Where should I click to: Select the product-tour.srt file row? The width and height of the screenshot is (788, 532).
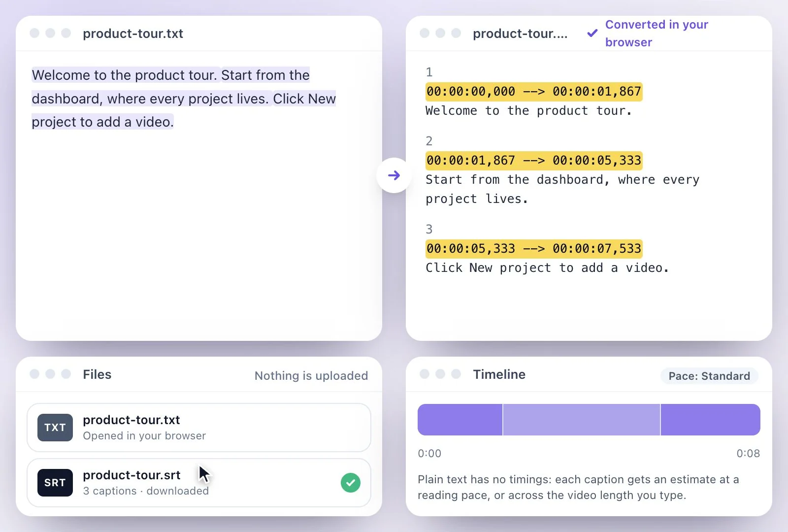coord(199,483)
